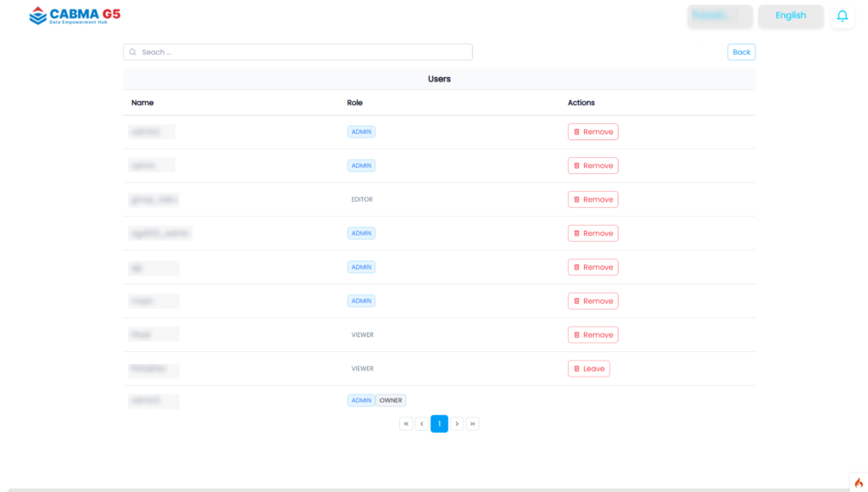Click the magnifier icon in search bar
This screenshot has height=492, width=868.
click(133, 53)
